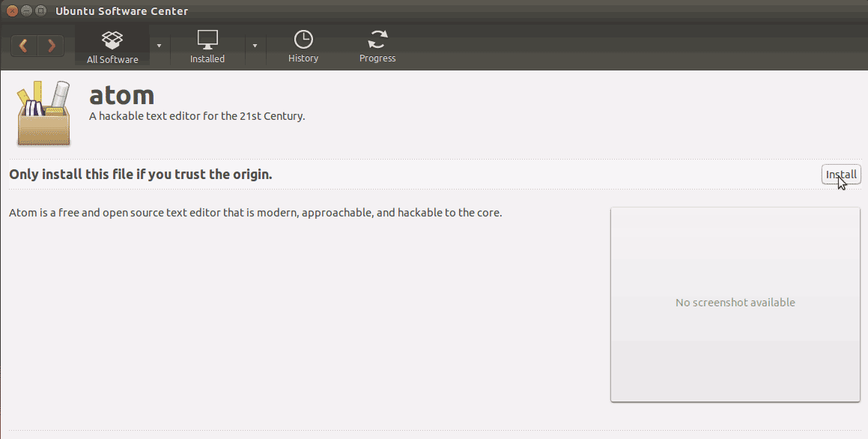Click the atom package toolbox icon

coord(43,112)
